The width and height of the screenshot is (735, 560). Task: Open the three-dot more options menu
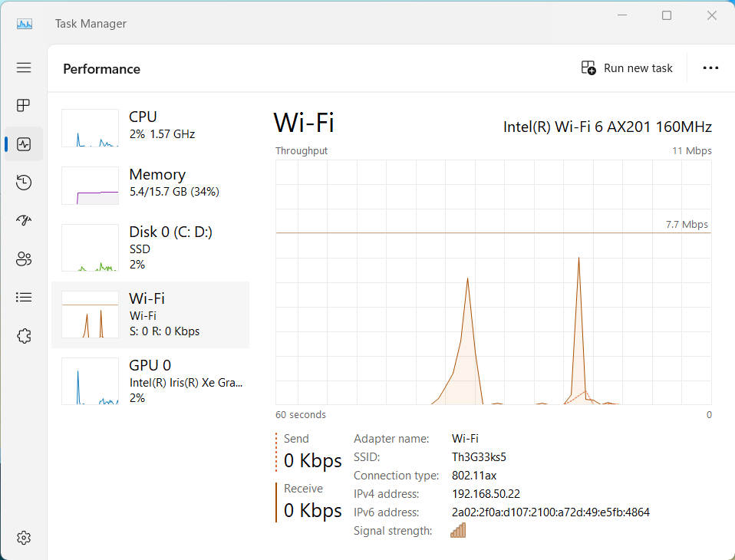pyautogui.click(x=710, y=68)
